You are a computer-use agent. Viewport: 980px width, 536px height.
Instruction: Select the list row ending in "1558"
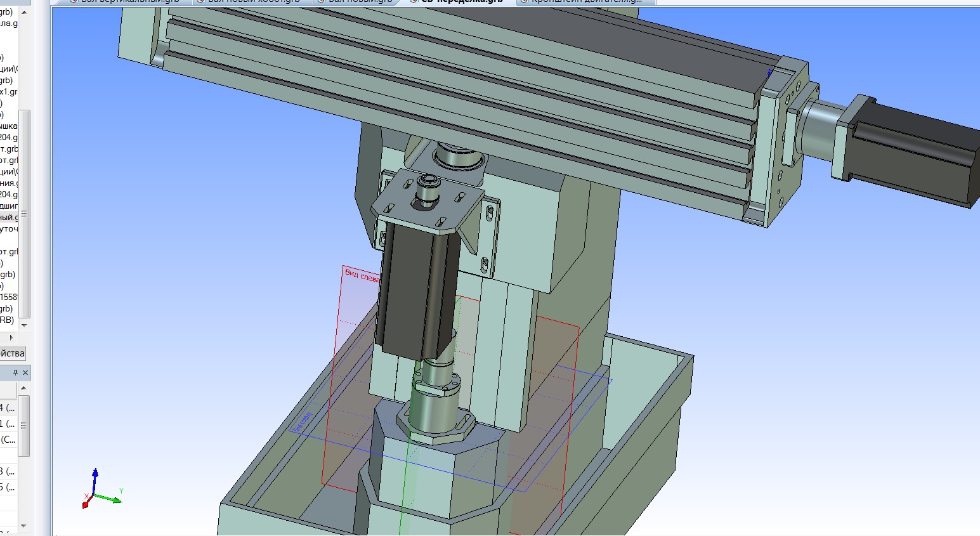click(9, 297)
